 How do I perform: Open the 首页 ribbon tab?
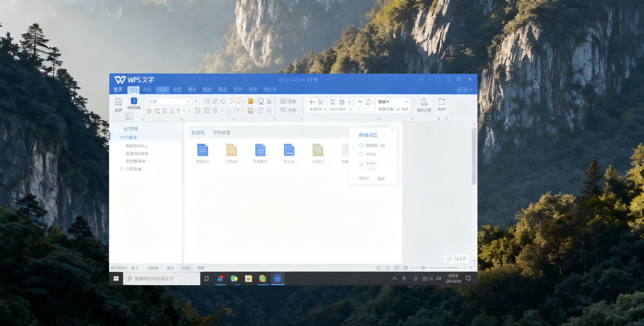[118, 89]
